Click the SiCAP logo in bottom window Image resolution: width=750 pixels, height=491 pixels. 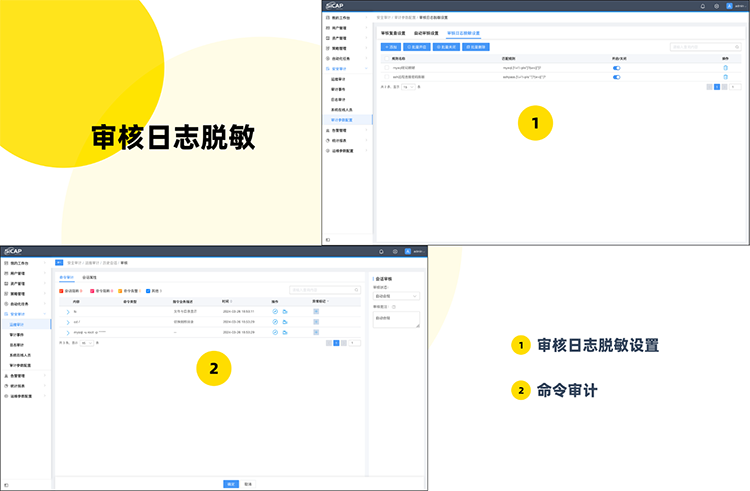(x=13, y=251)
